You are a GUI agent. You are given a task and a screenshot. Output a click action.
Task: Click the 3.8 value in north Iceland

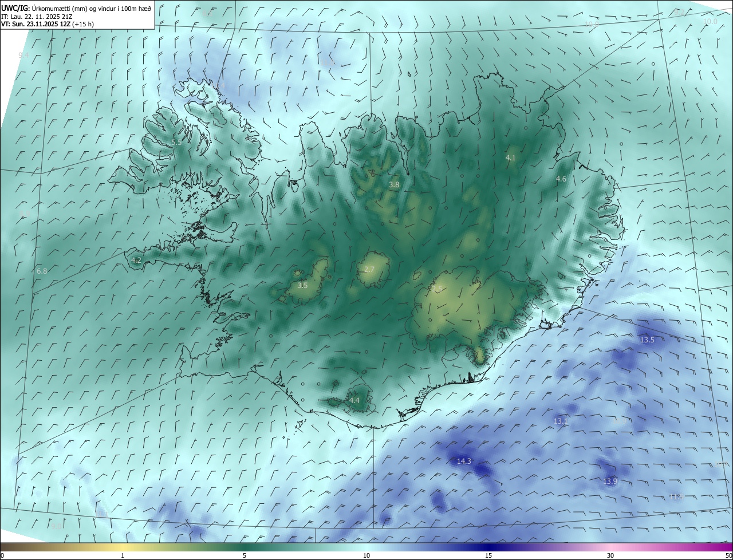(394, 184)
